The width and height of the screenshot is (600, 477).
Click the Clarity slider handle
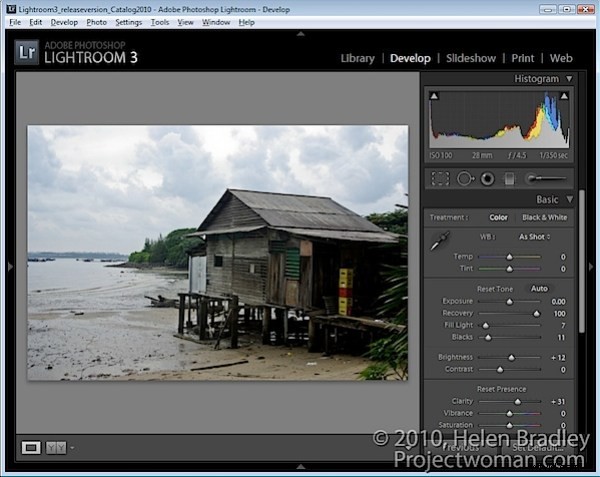point(517,402)
